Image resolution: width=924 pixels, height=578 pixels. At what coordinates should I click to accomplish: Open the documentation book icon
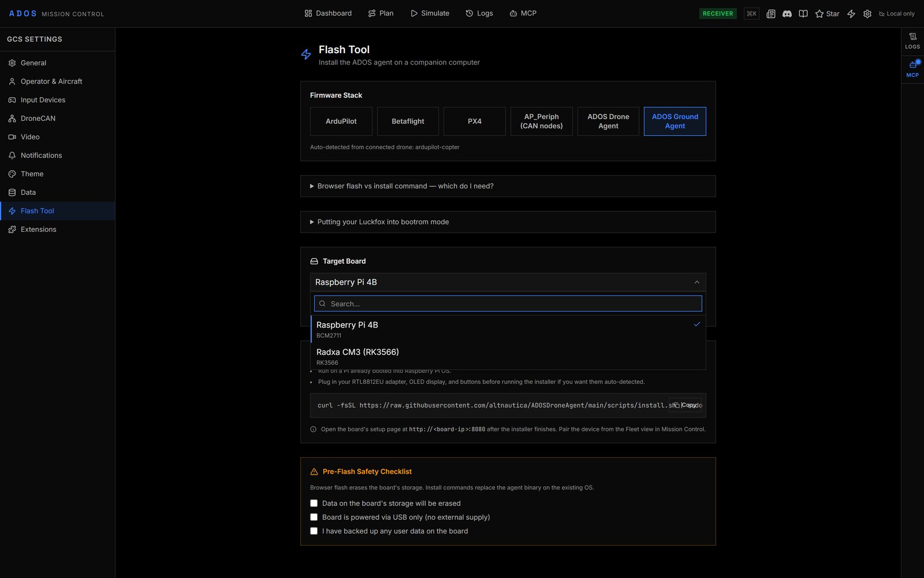click(803, 14)
